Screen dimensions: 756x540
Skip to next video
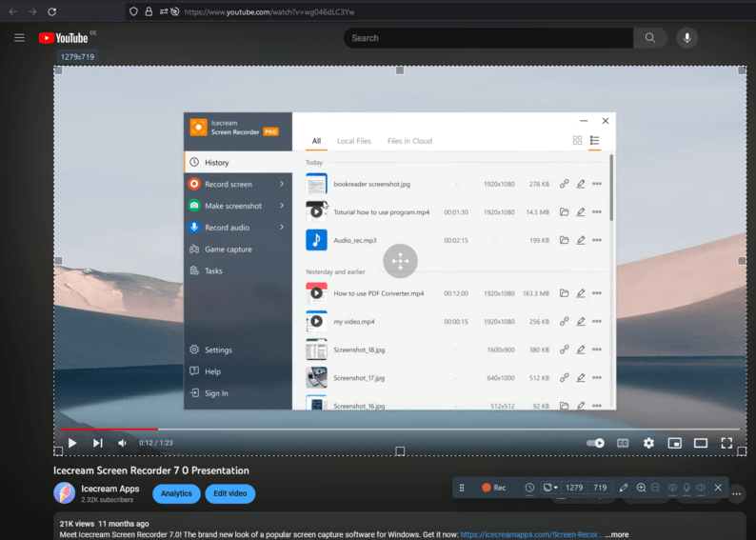pos(97,443)
